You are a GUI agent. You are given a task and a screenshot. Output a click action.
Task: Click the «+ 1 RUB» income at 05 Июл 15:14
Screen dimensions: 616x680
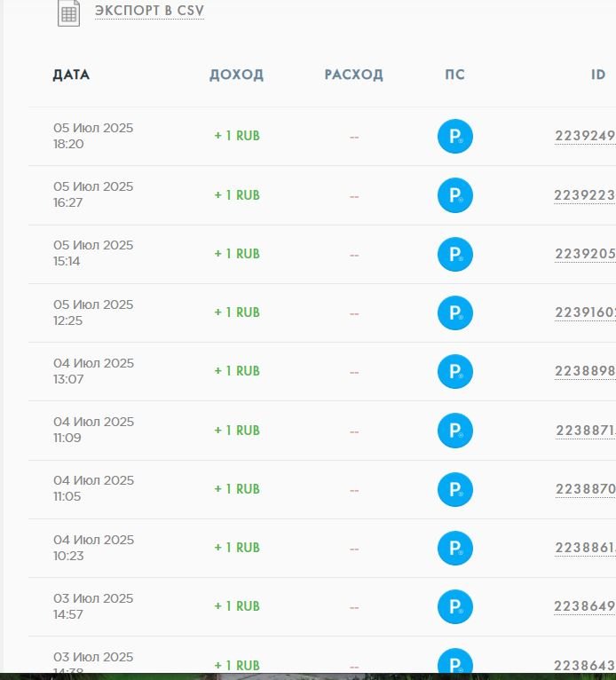coord(237,254)
